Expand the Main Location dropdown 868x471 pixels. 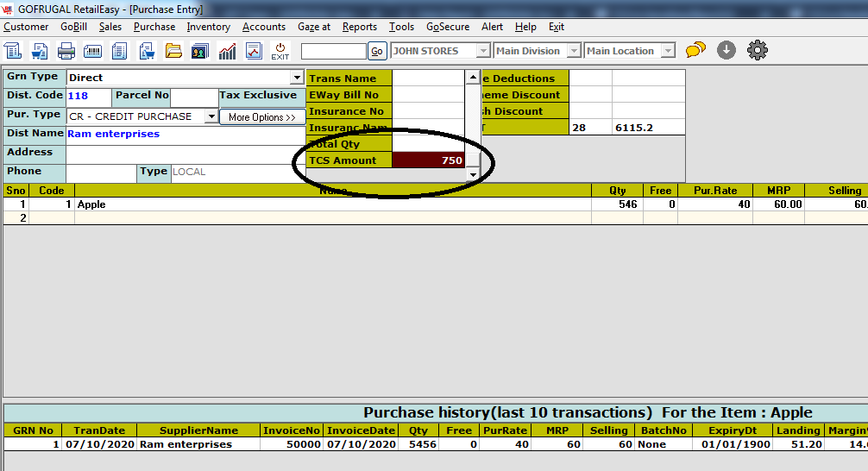669,51
